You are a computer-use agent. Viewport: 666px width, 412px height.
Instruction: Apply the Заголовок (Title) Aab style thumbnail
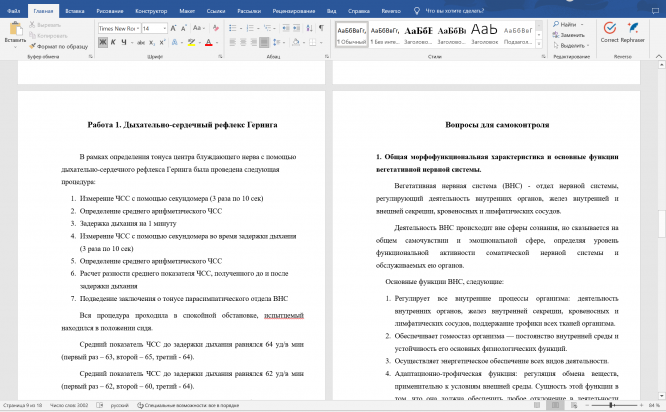point(485,34)
